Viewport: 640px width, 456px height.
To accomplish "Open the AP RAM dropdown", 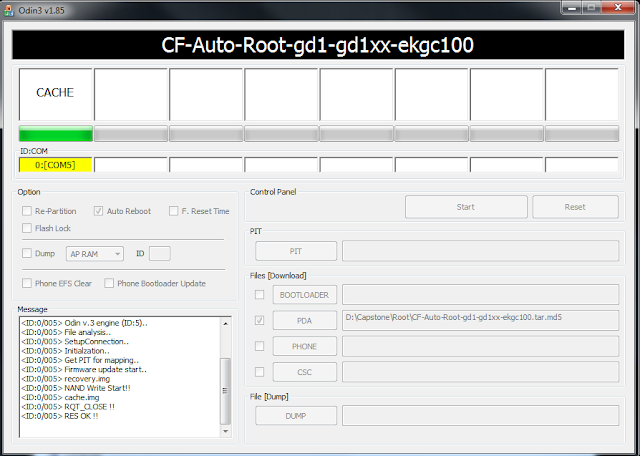I will (x=95, y=254).
